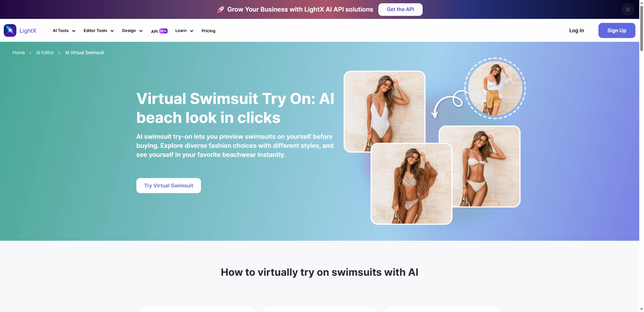The image size is (644, 312).
Task: Click the LightX logo icon
Action: (10, 30)
